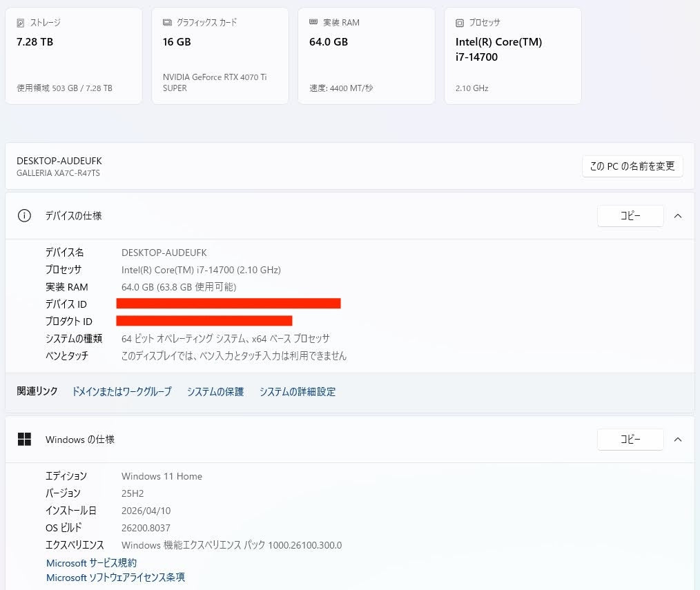Click the OS ビルド label
Viewport: 700px width, 590px height.
point(64,528)
